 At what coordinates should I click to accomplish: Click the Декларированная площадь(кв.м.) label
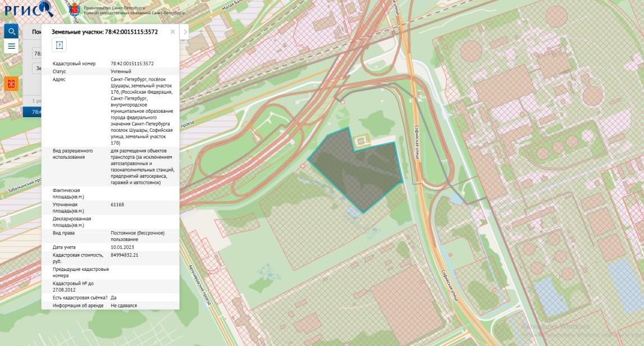coord(72,222)
